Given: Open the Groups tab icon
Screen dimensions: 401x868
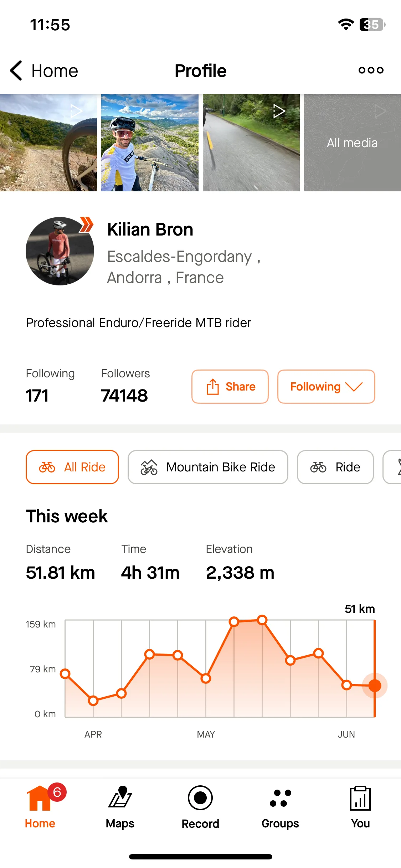Looking at the screenshot, I should coord(281,798).
